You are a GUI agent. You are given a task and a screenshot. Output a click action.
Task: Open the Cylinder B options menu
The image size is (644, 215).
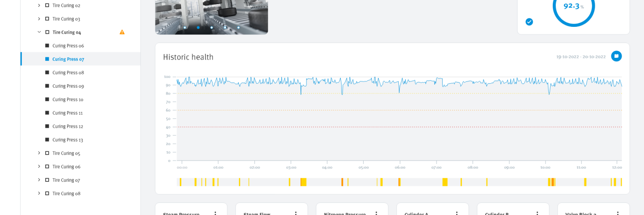click(x=537, y=214)
